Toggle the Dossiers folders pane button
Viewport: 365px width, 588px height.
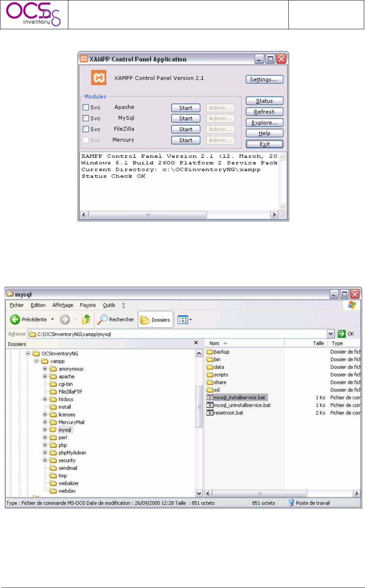point(156,320)
